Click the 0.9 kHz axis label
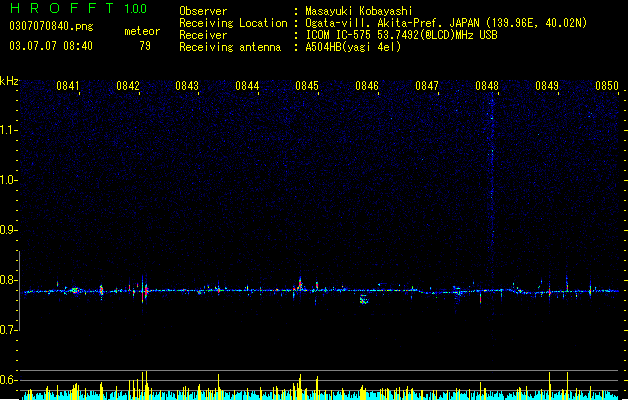629x400 pixels. (x=9, y=230)
